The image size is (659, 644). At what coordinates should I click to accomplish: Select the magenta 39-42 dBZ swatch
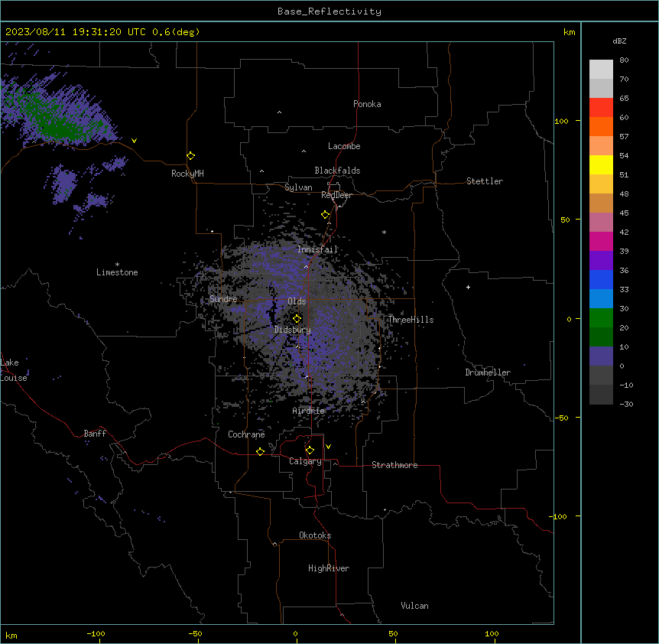(x=601, y=241)
